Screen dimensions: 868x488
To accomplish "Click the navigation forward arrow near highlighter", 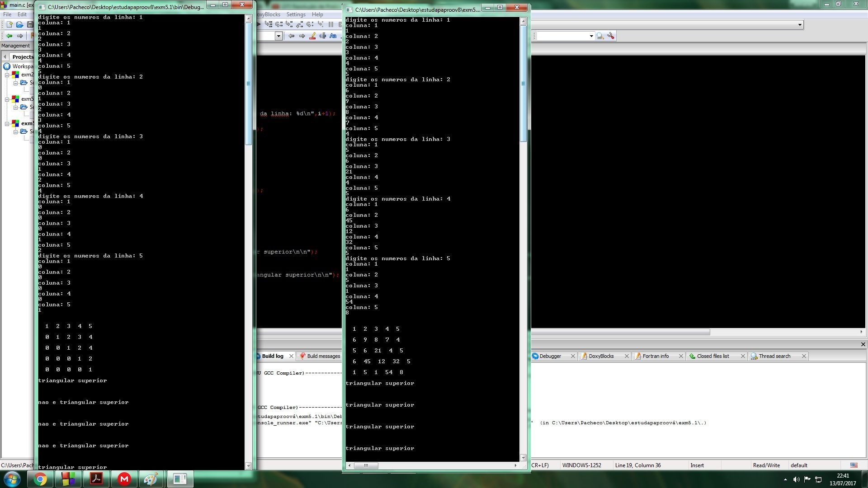I will [x=302, y=36].
